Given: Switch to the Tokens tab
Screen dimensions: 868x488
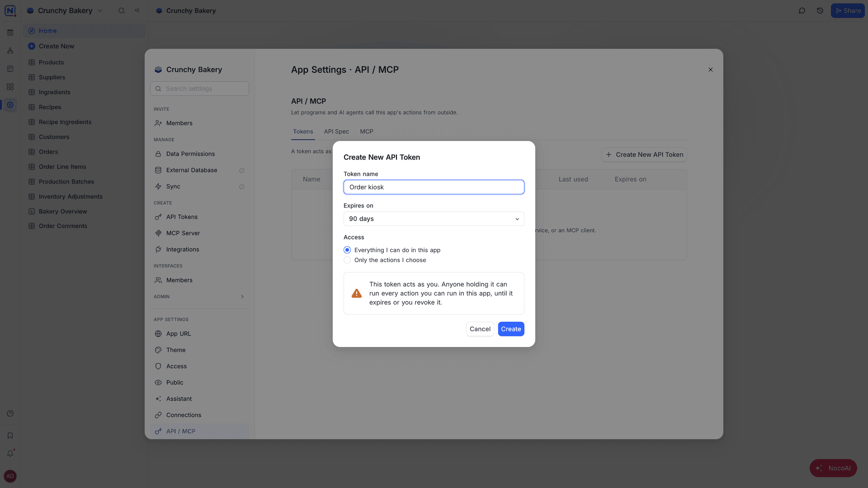Looking at the screenshot, I should (x=303, y=131).
